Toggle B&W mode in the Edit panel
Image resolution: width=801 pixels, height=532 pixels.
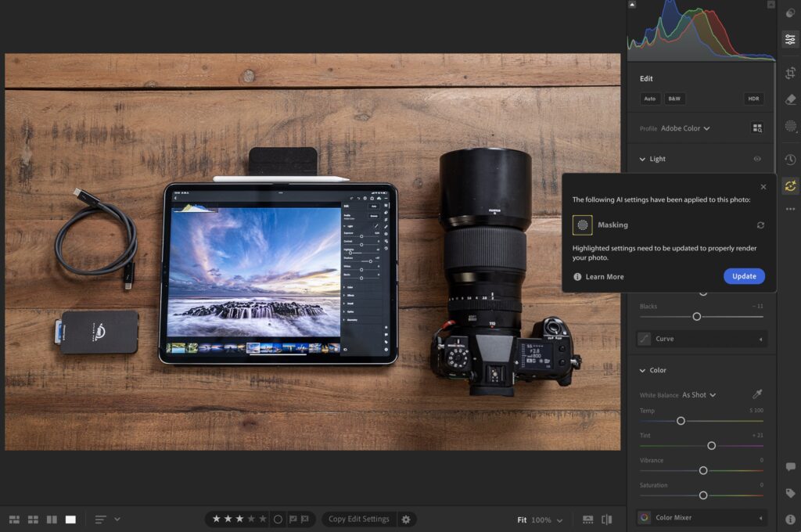coord(673,99)
